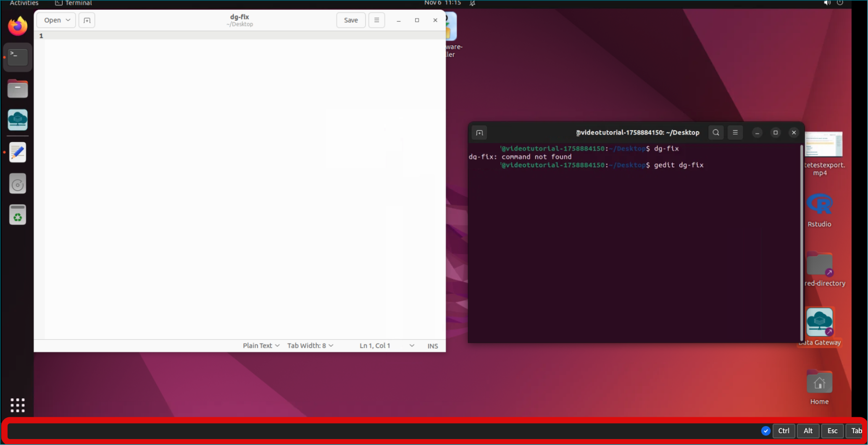868x445 pixels.
Task: Toggle the Ctrl key button
Action: (784, 431)
